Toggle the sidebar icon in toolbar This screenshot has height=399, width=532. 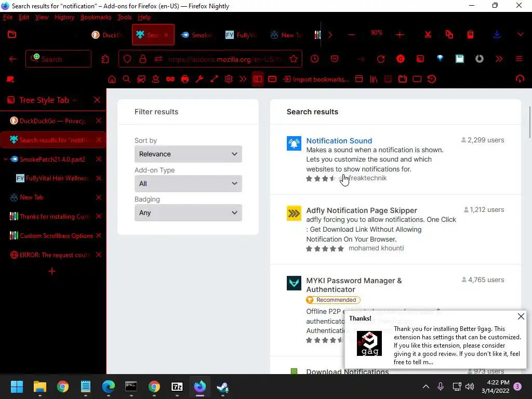click(x=258, y=79)
